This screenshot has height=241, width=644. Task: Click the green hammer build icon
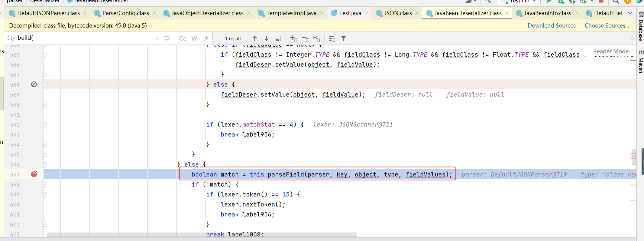(x=487, y=2)
